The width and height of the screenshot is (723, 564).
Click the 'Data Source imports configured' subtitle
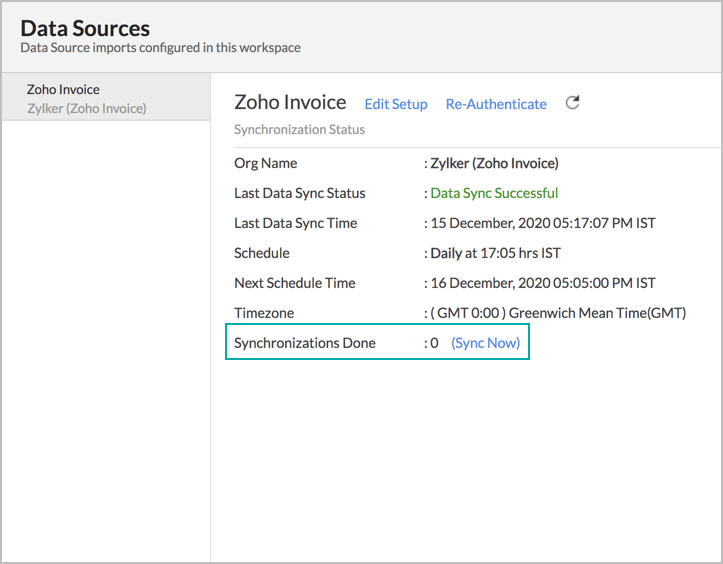pos(160,47)
